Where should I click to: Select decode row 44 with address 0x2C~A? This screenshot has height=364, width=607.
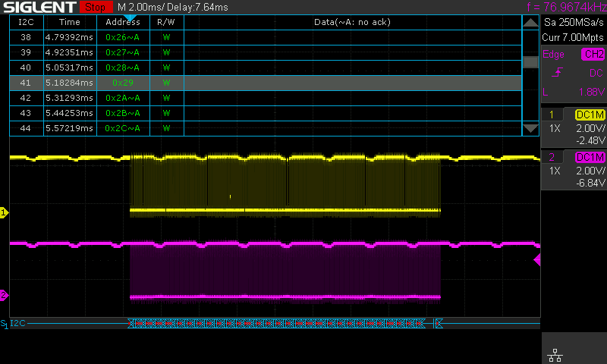tap(266, 128)
